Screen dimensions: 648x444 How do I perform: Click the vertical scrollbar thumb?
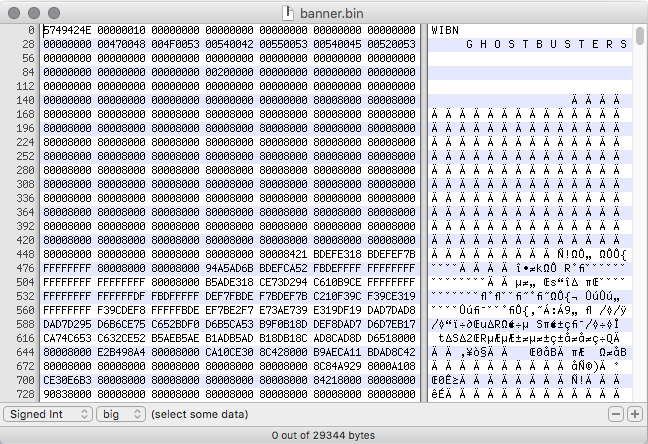pos(640,36)
